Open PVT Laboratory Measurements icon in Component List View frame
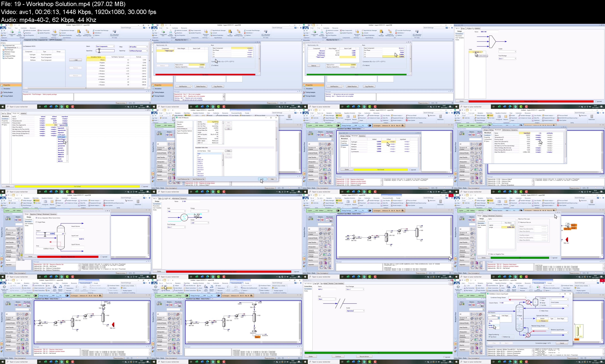The image size is (605, 364). tap(114, 32)
